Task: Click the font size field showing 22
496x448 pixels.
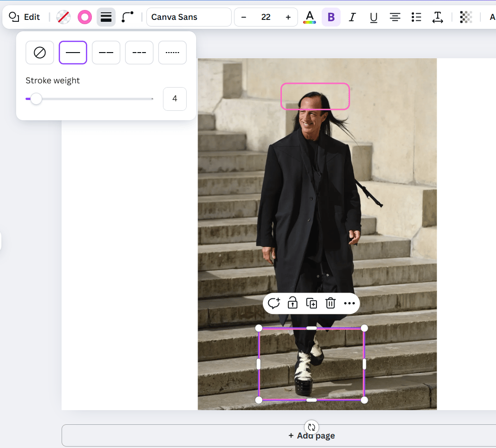Action: (x=266, y=17)
